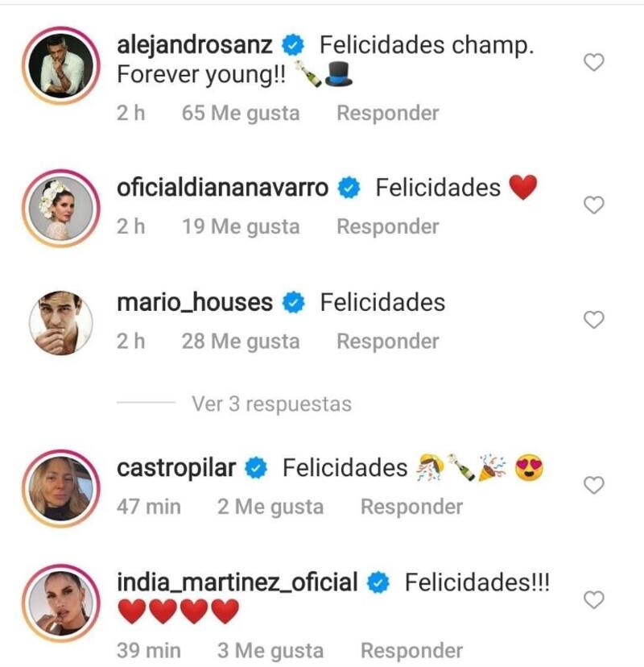
Task: Like india_martinez_oficial's comment
Action: 593,600
